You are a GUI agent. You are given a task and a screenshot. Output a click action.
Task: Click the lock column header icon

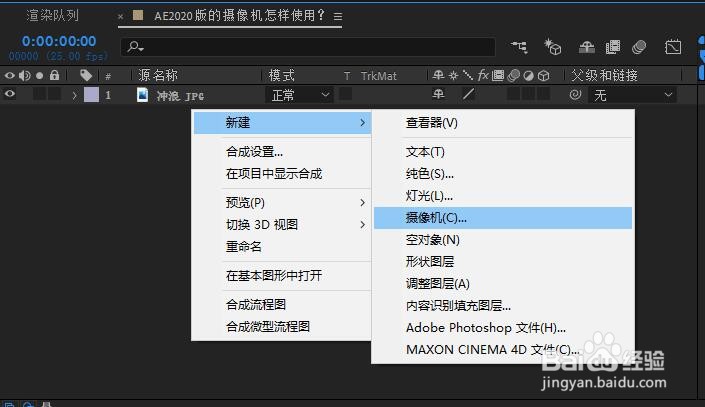tap(54, 75)
